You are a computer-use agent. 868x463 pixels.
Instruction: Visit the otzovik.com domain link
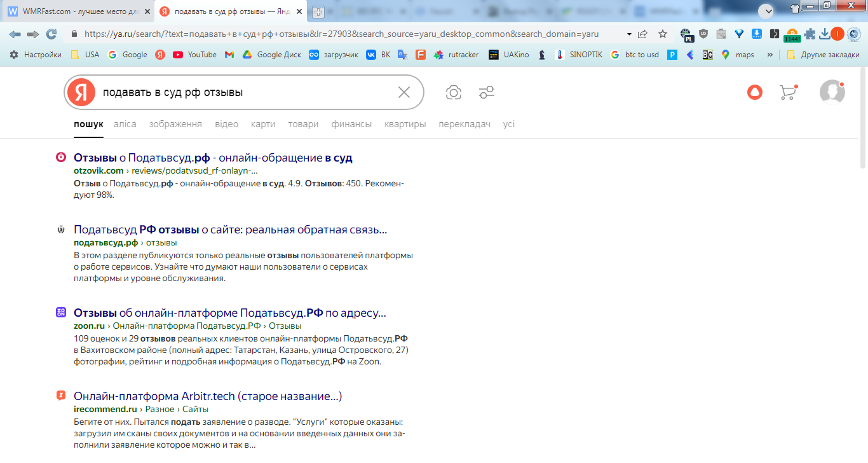[x=98, y=171]
